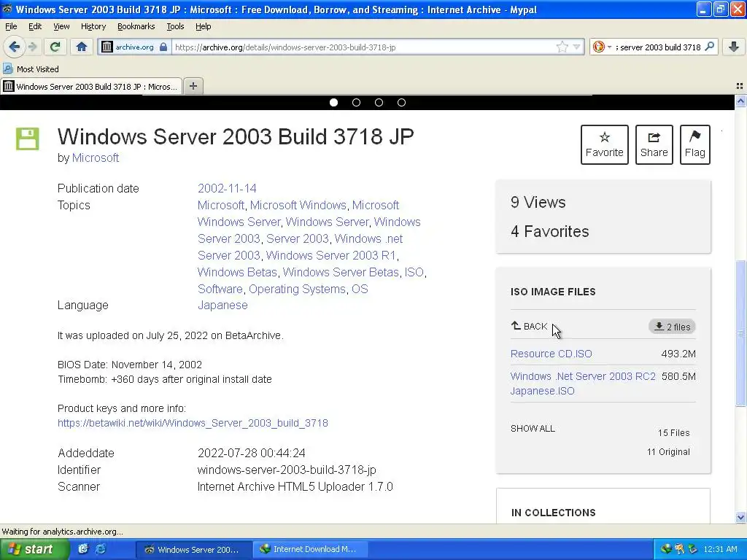
Task: Open the Downloads arrow button
Action: point(734,47)
